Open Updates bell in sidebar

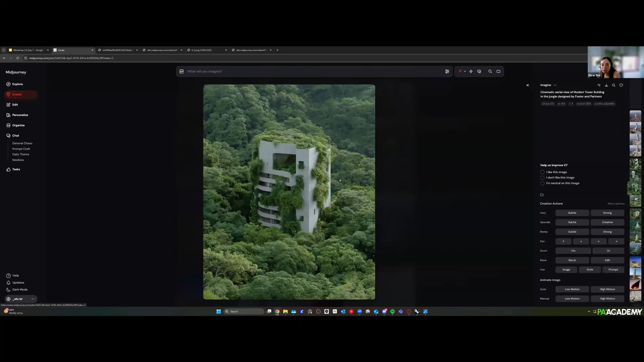pyautogui.click(x=15, y=283)
